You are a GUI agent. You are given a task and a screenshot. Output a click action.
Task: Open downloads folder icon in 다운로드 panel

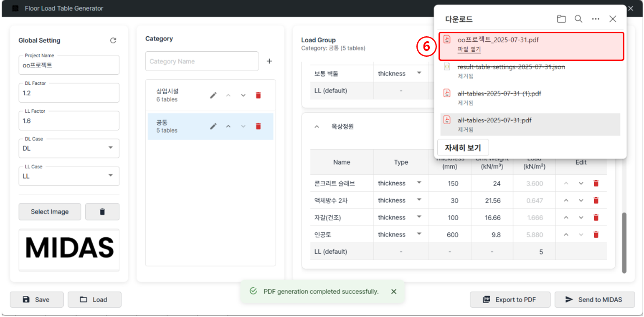[561, 19]
